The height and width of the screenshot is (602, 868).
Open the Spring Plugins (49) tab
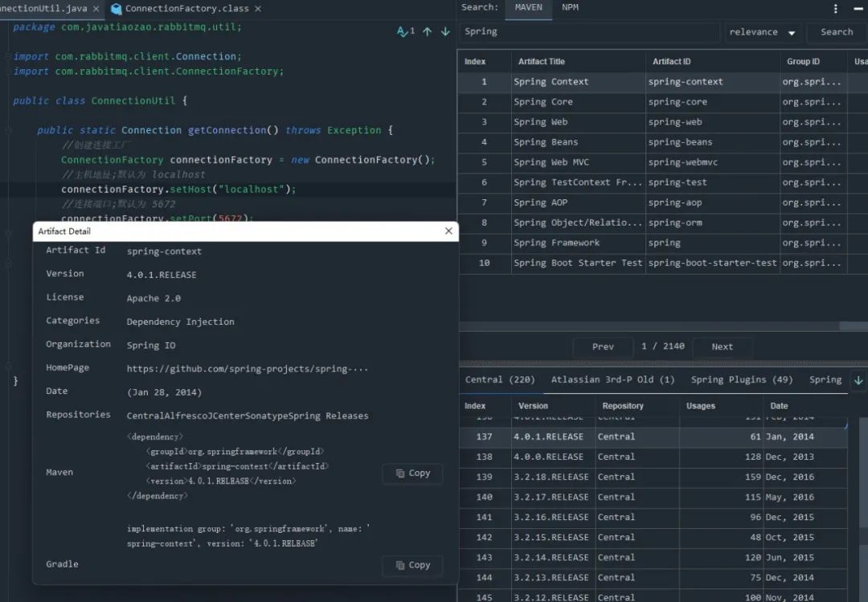coord(742,380)
